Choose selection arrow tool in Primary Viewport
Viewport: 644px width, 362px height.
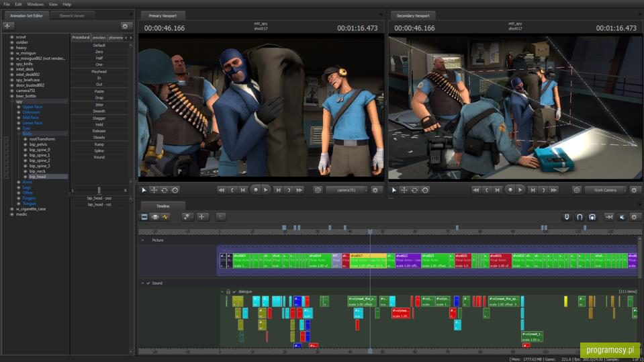pos(144,190)
